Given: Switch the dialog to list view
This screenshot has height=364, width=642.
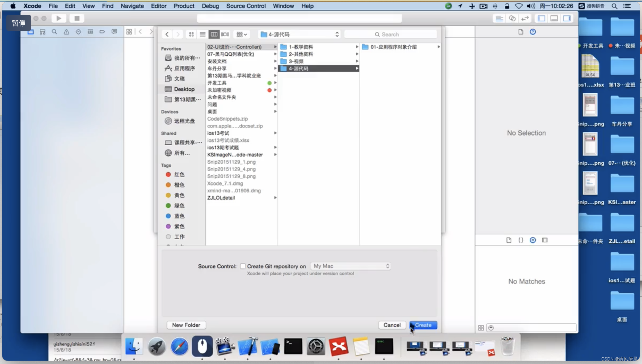Looking at the screenshot, I should click(202, 34).
